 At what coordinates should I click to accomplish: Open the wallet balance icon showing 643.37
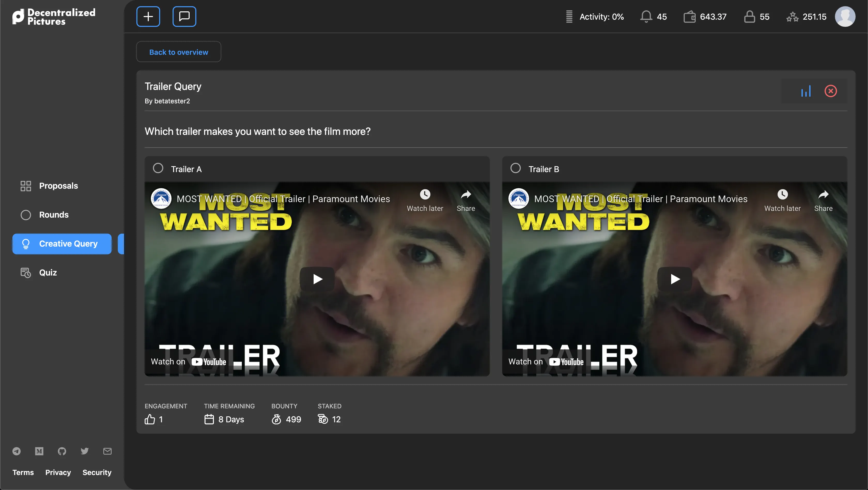click(690, 16)
